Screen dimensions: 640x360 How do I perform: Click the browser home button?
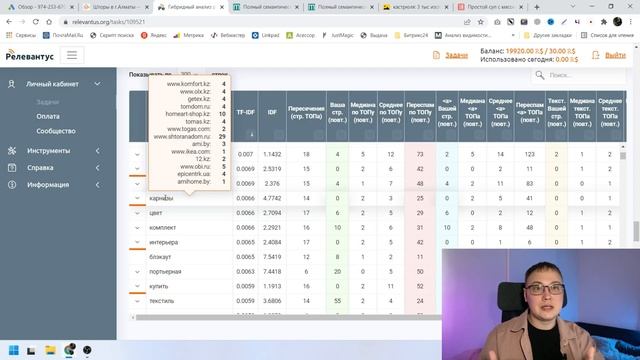[49, 22]
